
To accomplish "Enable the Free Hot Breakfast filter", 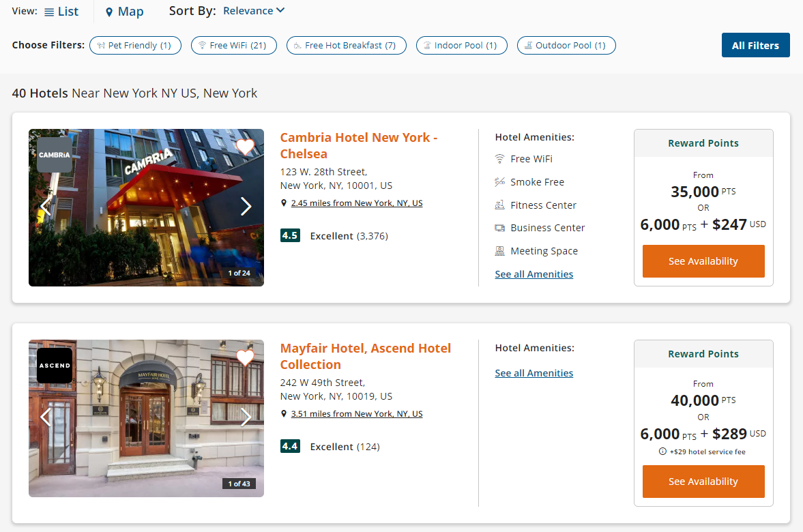I will click(346, 46).
